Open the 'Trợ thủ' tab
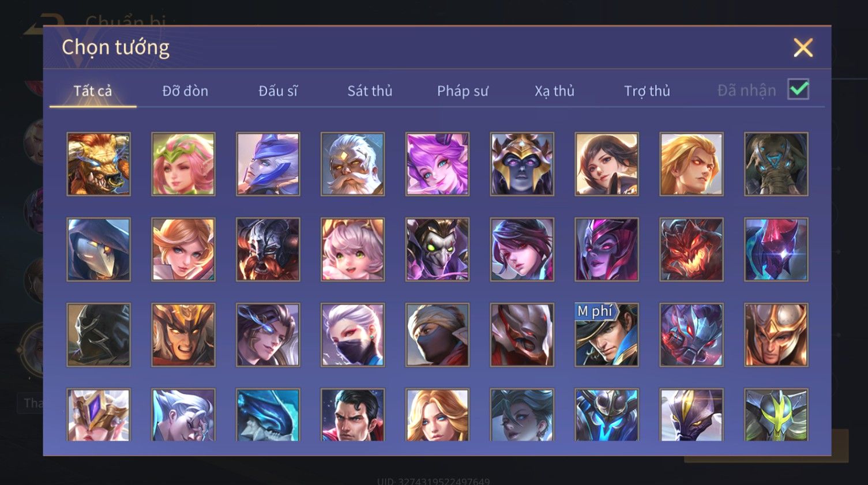Viewport: 868px width, 485px height. [647, 91]
